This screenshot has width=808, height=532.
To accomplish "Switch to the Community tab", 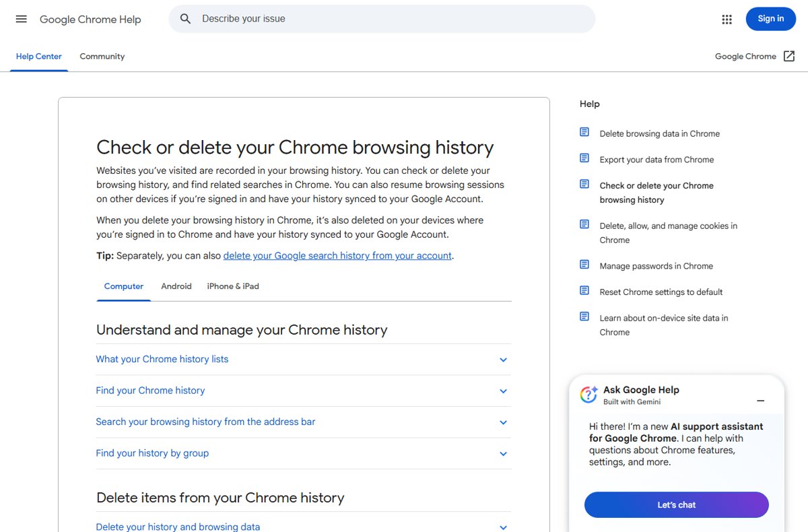I will pos(102,57).
